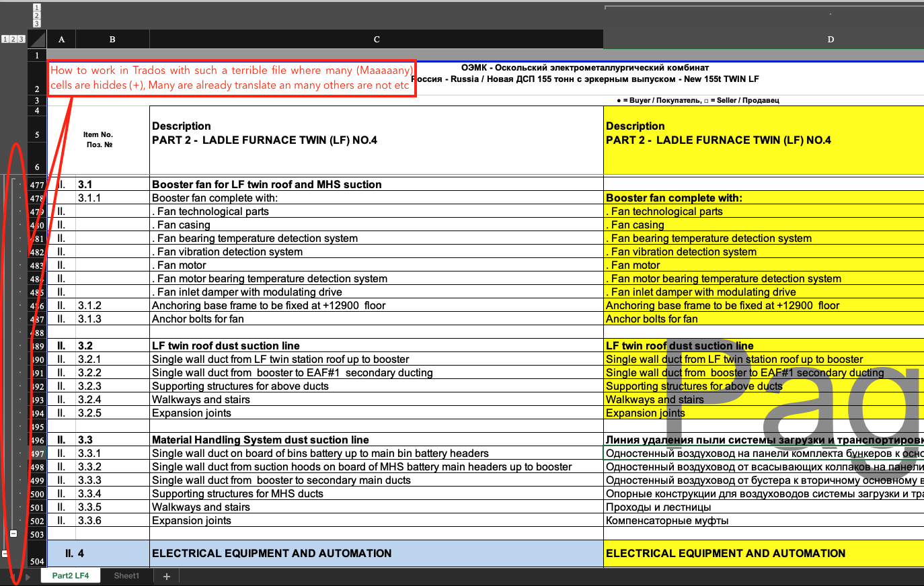Select column D 'Anchoring base frame to be fixed' cell
This screenshot has height=586, width=924.
pos(764,305)
